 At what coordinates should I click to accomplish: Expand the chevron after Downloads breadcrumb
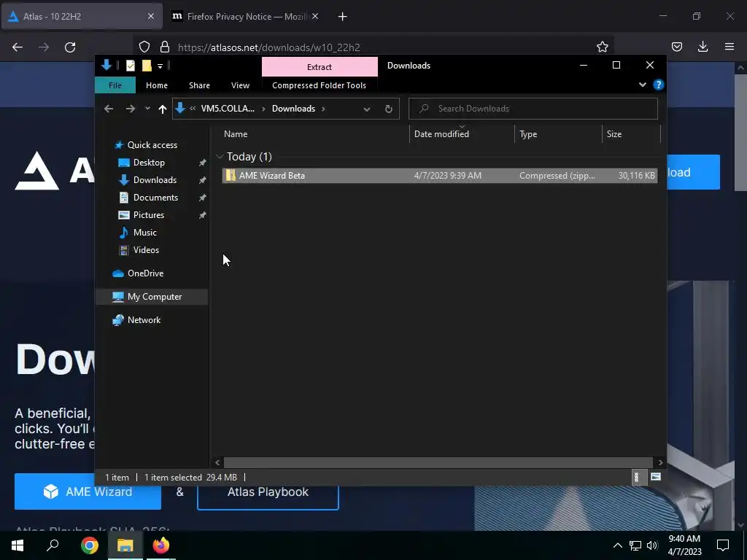(x=323, y=109)
